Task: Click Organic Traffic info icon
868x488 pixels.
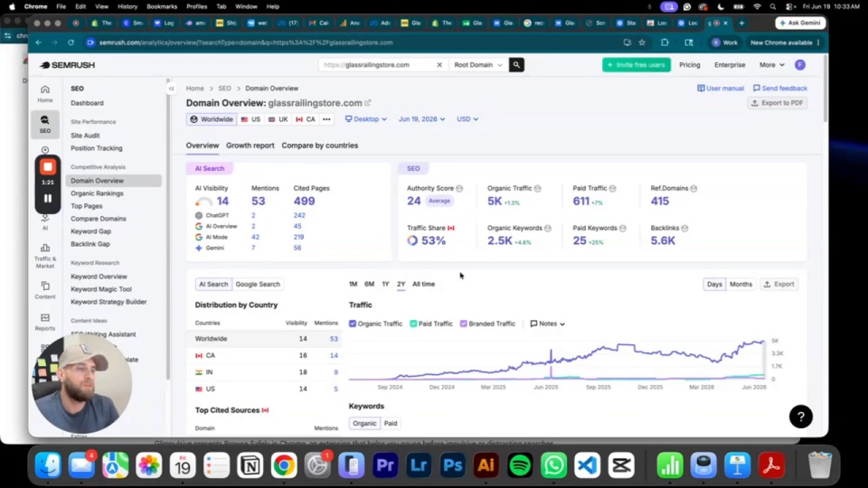Action: pos(537,189)
